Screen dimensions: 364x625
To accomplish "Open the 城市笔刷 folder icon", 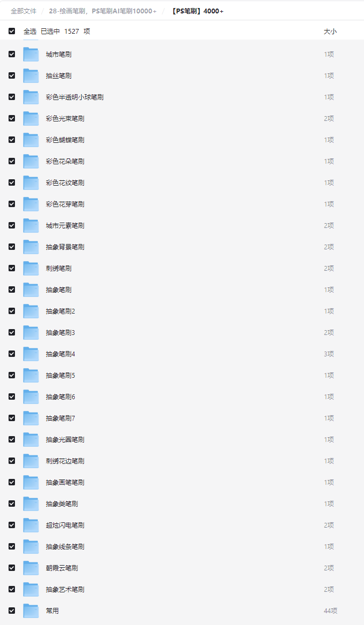I will click(x=30, y=54).
